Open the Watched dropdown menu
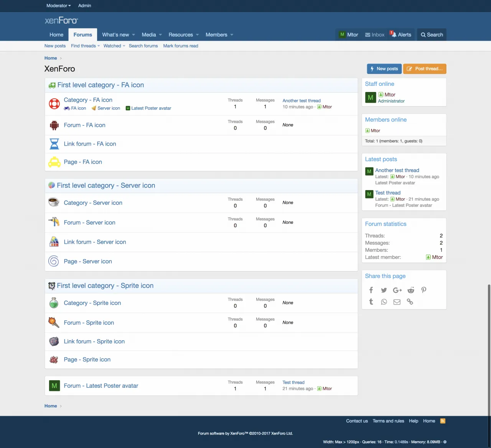The image size is (491, 448). 114,46
